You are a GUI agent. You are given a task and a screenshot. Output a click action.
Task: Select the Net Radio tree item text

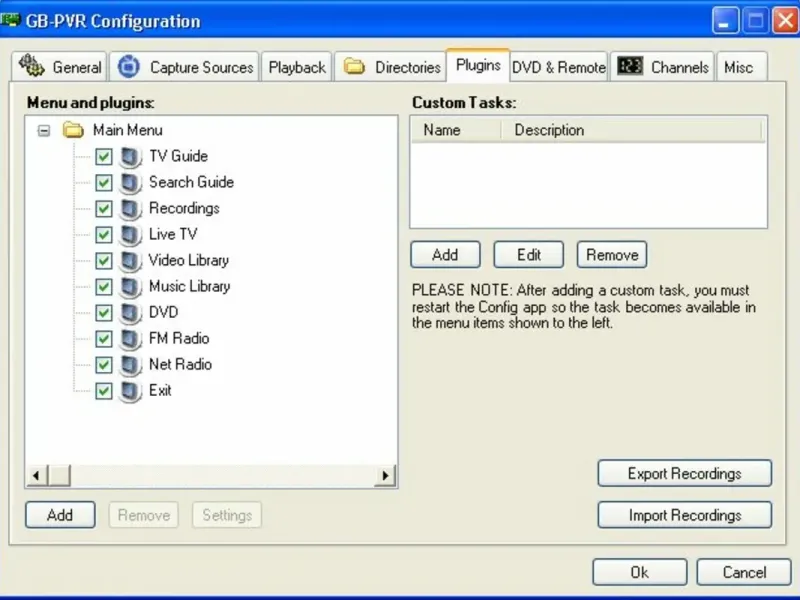tap(180, 364)
